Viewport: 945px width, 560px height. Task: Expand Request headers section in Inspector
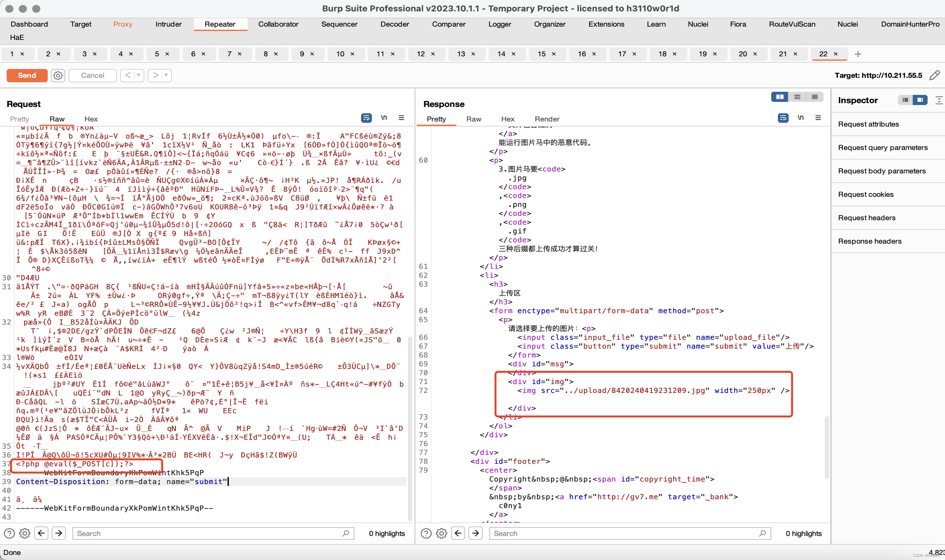(867, 218)
